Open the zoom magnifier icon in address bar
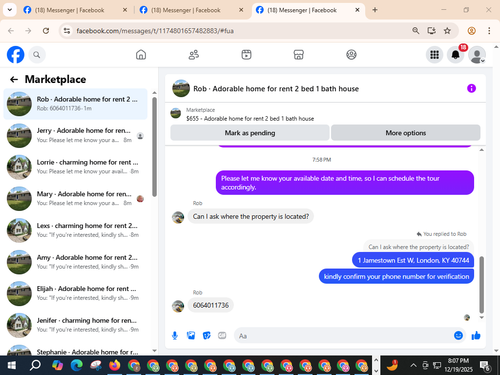The height and width of the screenshot is (375, 500). (416, 31)
